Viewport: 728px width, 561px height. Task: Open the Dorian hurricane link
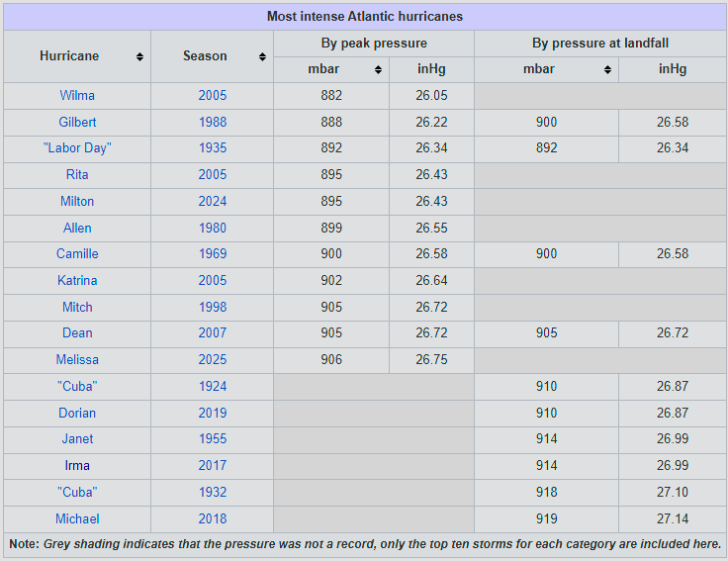click(x=77, y=413)
